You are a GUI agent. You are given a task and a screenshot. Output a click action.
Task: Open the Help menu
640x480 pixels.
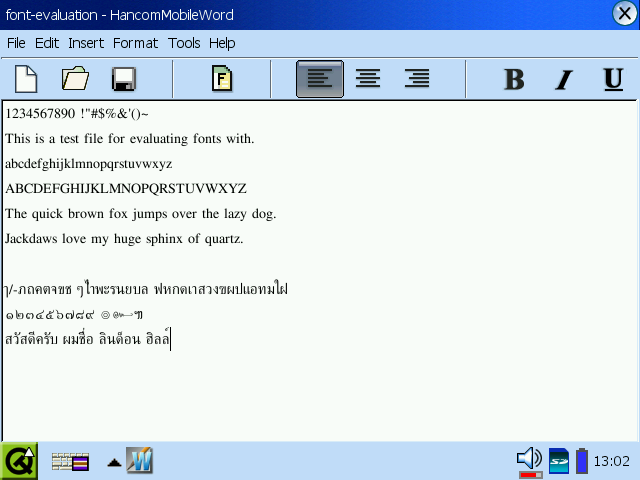[222, 43]
